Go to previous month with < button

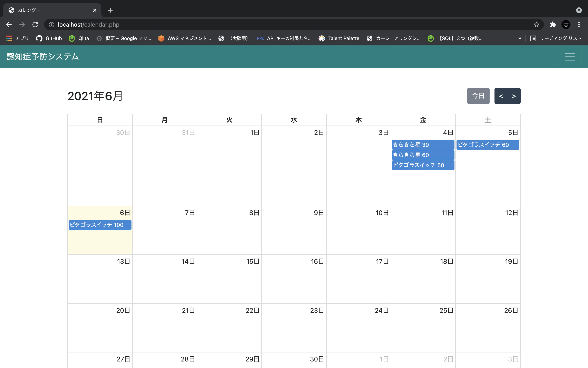[x=501, y=96]
